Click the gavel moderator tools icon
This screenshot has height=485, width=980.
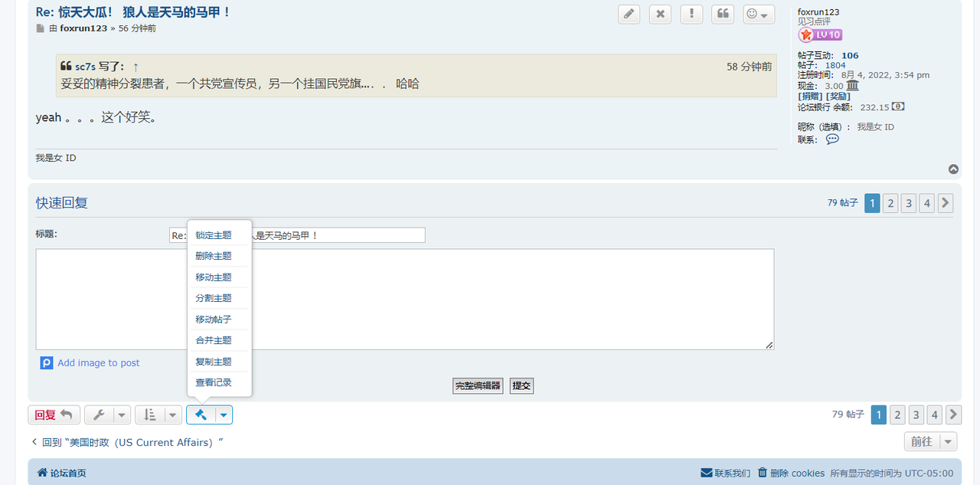click(201, 415)
